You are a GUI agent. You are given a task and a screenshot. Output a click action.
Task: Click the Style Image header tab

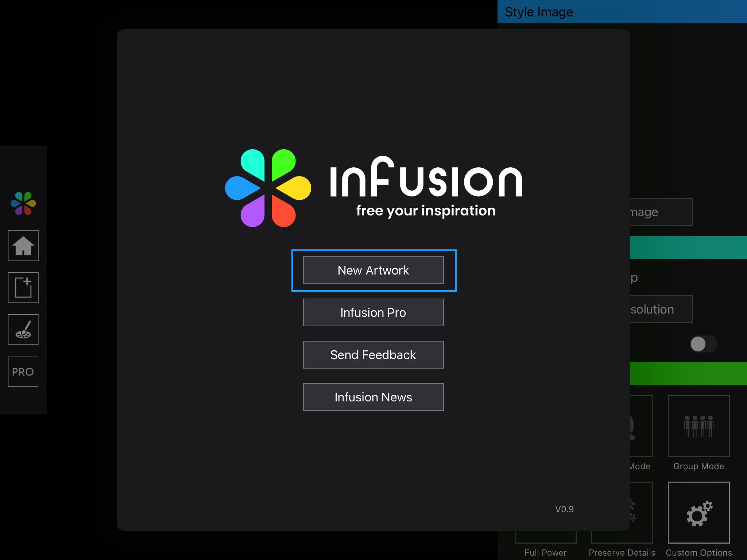[622, 12]
